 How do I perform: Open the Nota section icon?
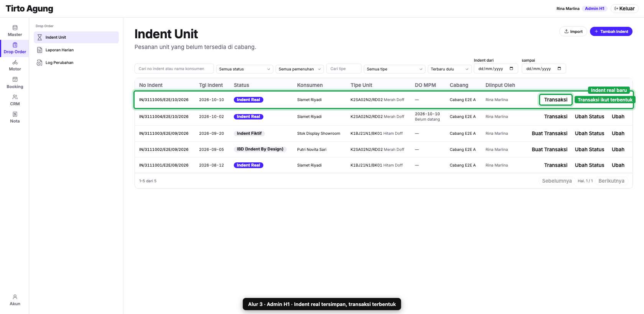[15, 118]
